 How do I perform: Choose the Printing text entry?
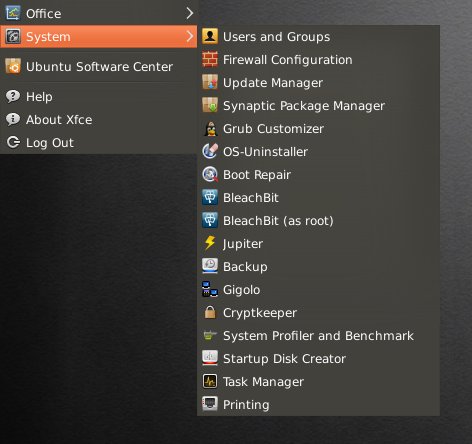(246, 405)
